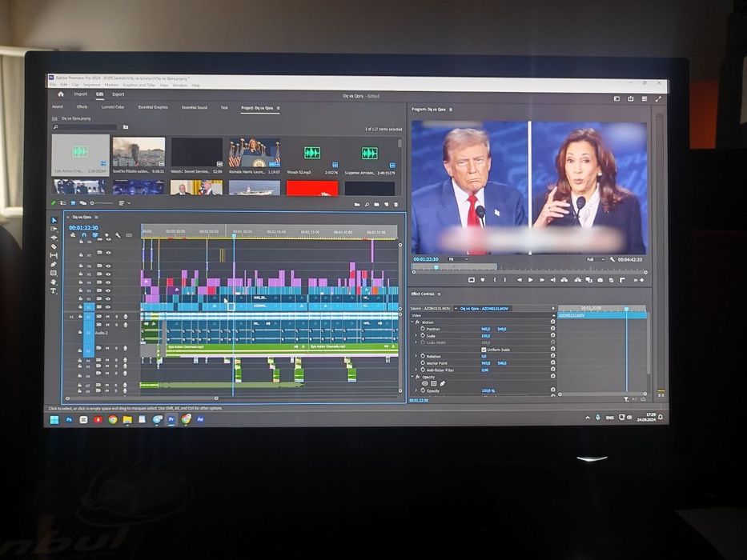This screenshot has width=747, height=560.
Task: Select the Selection tool in the tools panel
Action: click(54, 220)
